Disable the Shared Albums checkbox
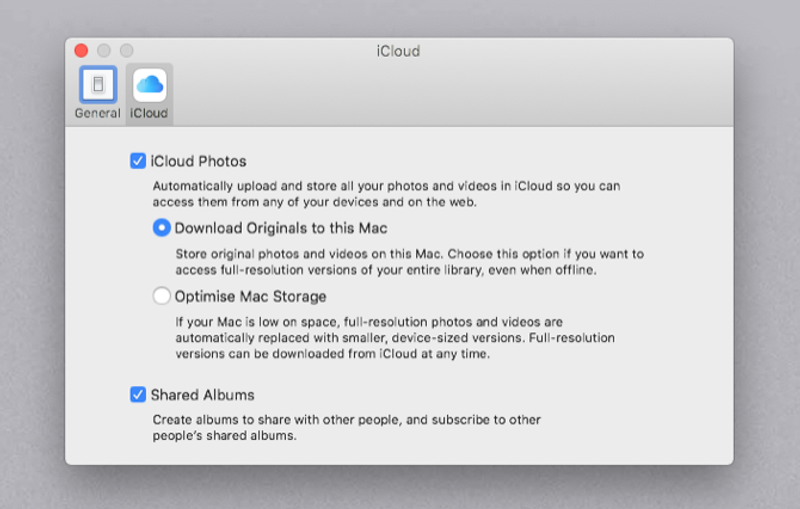 coord(138,395)
